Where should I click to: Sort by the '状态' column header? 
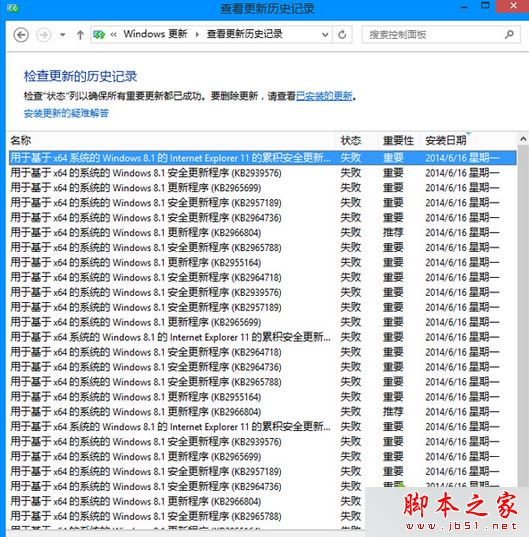[351, 140]
